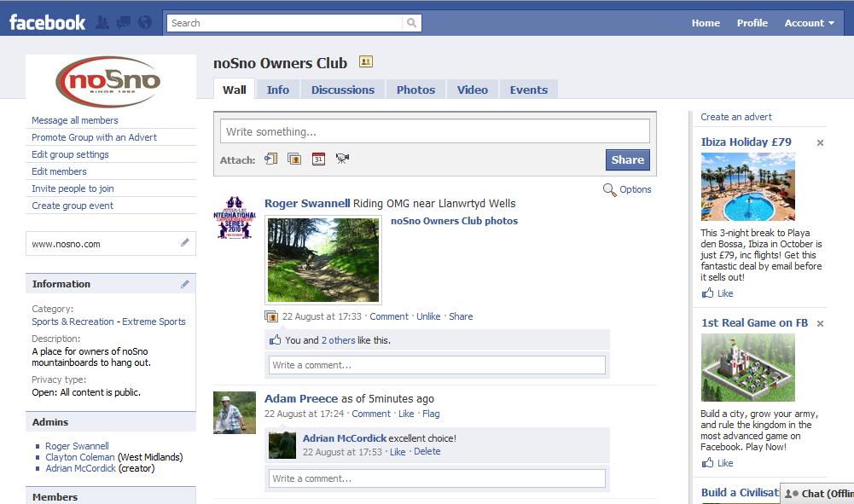Click the thumbs-up icon on Ibiza advert
Screen dimensions: 854x504
point(707,293)
